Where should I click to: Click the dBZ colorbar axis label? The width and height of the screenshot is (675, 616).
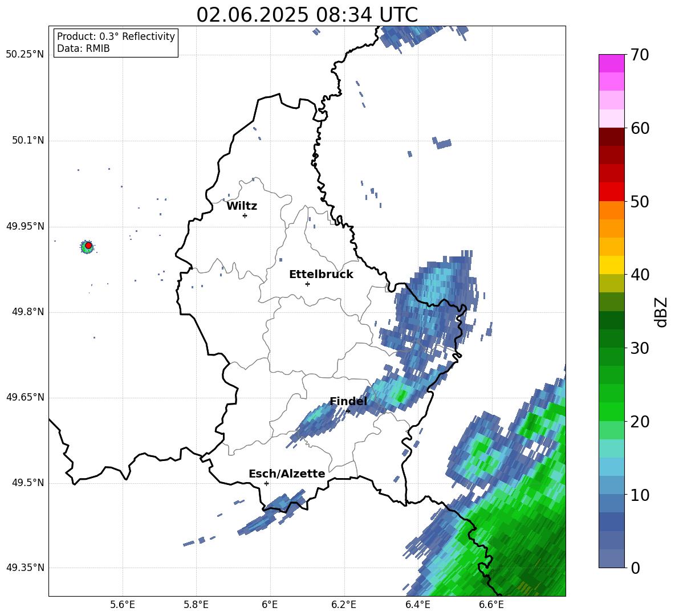coord(662,312)
